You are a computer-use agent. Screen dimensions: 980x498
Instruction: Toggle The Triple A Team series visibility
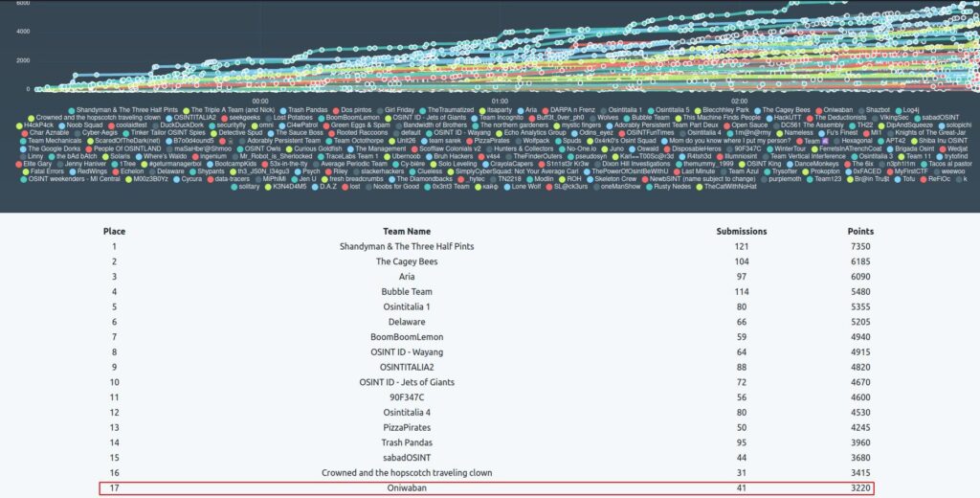186,111
